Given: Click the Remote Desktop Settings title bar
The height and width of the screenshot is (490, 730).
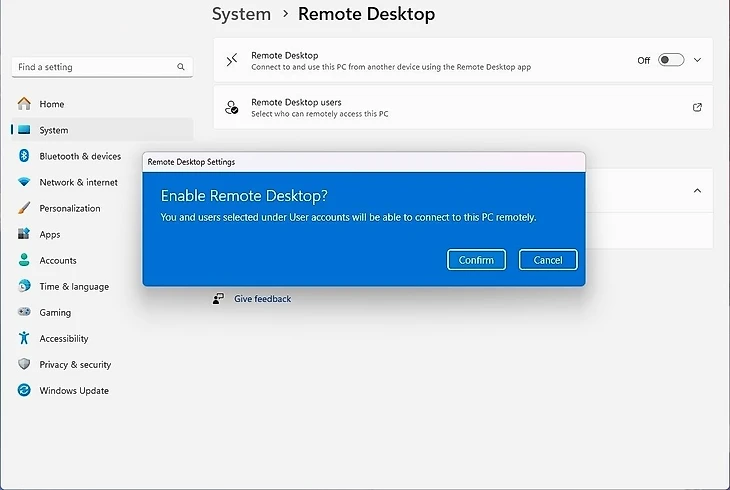Looking at the screenshot, I should 364,162.
